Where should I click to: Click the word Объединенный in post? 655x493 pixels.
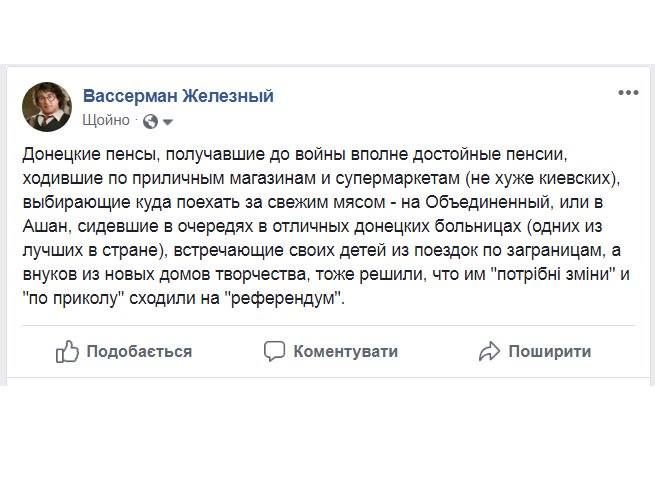click(488, 203)
